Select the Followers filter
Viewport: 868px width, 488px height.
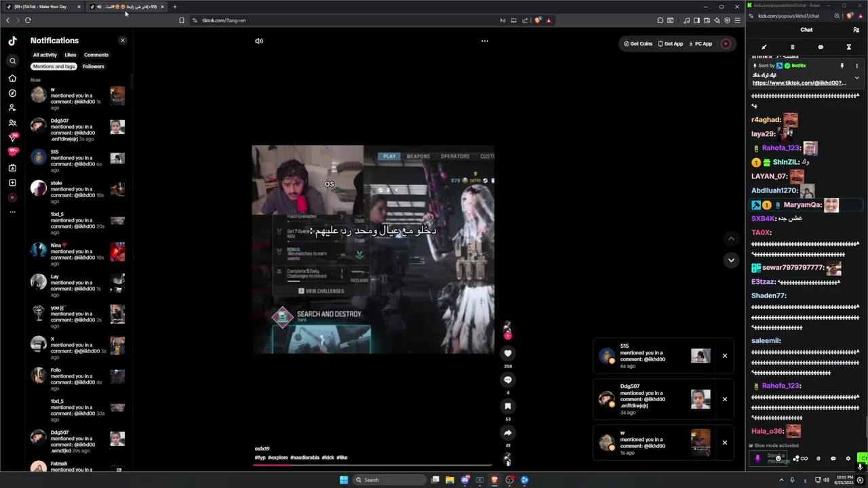click(94, 66)
